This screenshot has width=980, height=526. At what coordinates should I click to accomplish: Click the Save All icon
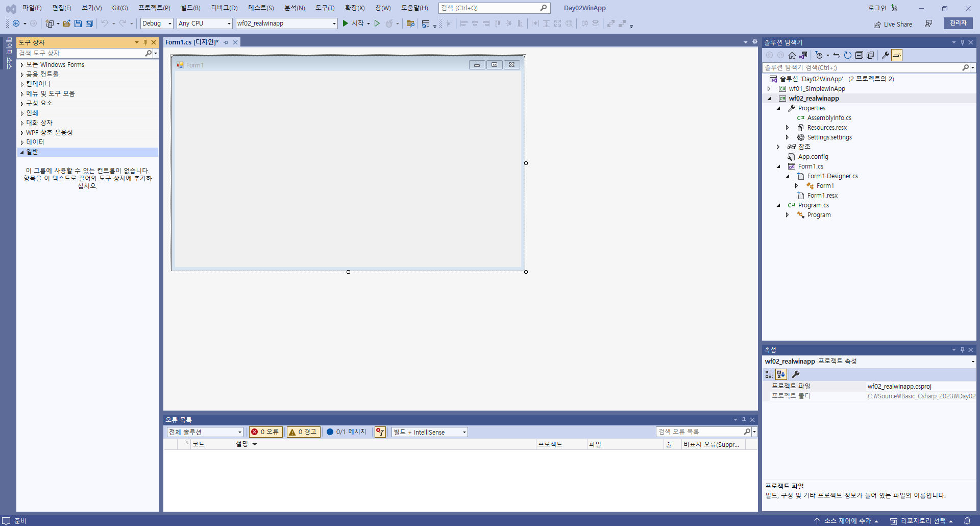(x=89, y=23)
